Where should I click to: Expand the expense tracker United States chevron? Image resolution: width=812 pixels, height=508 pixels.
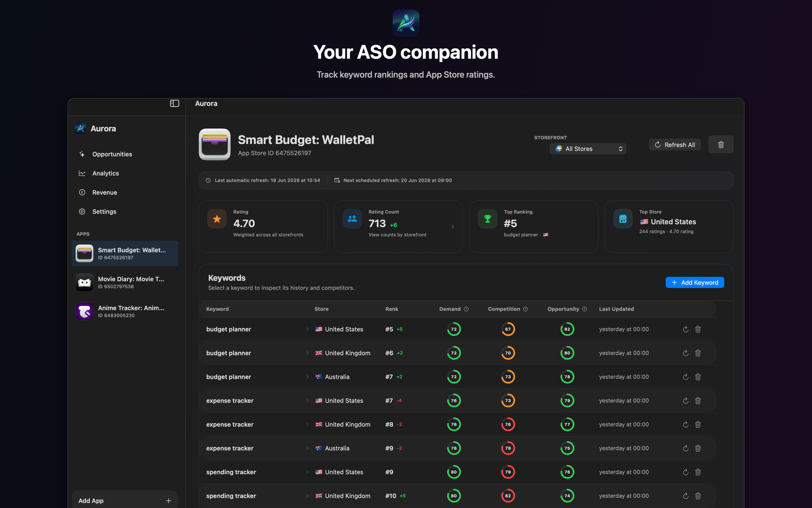[307, 401]
